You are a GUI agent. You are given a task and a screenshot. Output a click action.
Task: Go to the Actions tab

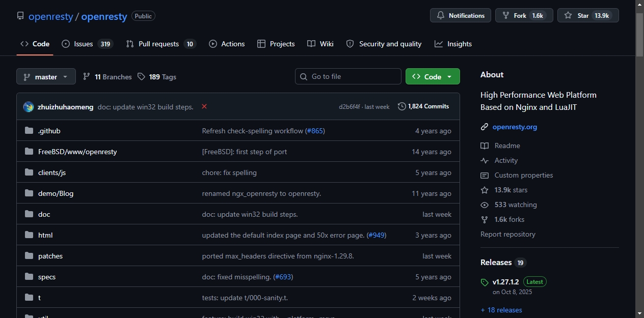click(x=227, y=44)
